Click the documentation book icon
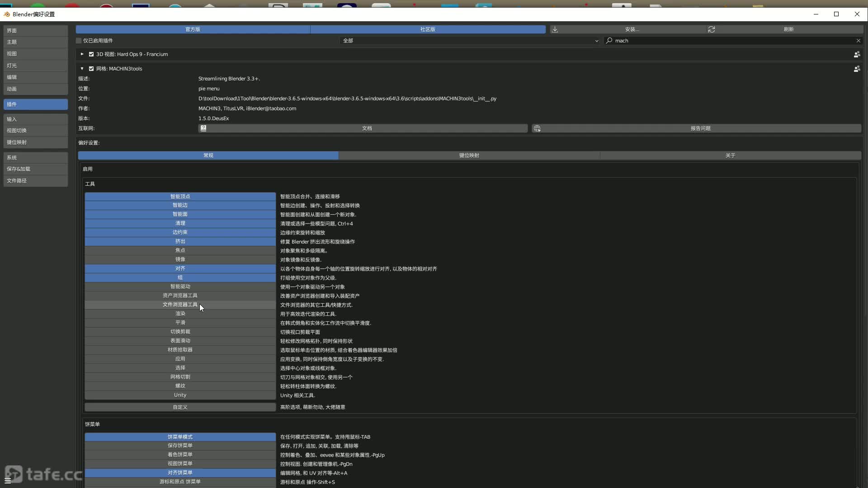 pyautogui.click(x=203, y=128)
